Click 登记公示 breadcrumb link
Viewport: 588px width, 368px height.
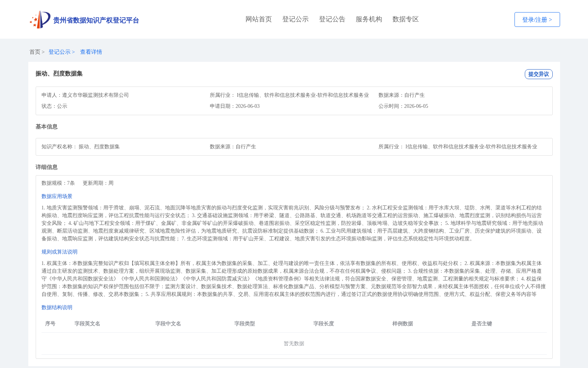pos(60,52)
